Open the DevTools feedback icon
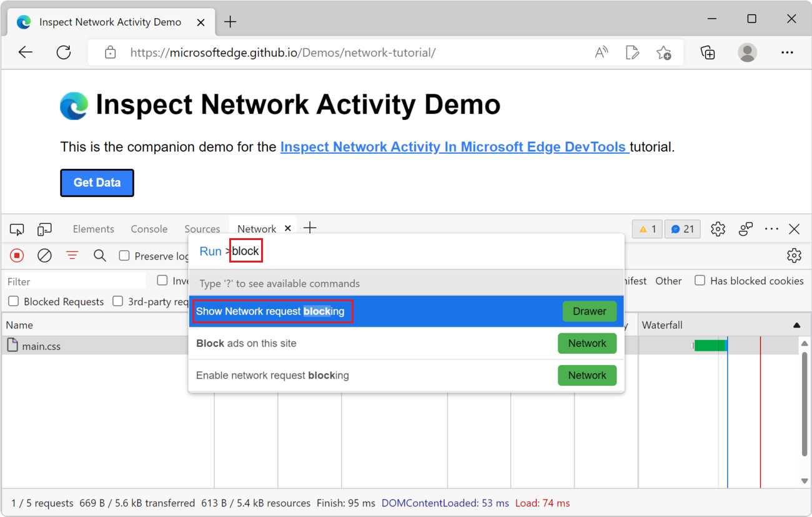Image resolution: width=812 pixels, height=517 pixels. [745, 229]
